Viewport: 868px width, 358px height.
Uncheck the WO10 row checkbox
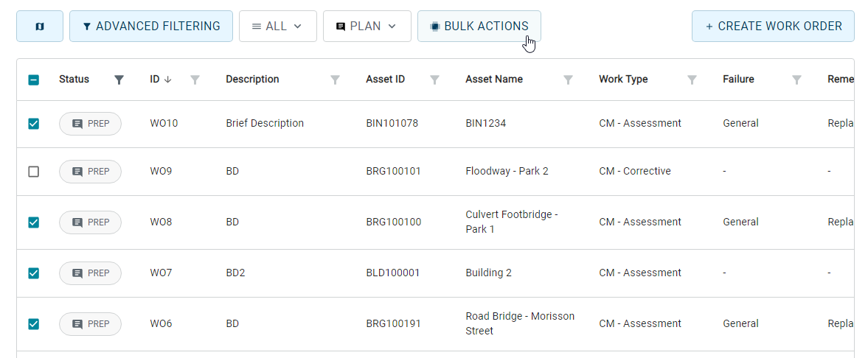click(34, 124)
